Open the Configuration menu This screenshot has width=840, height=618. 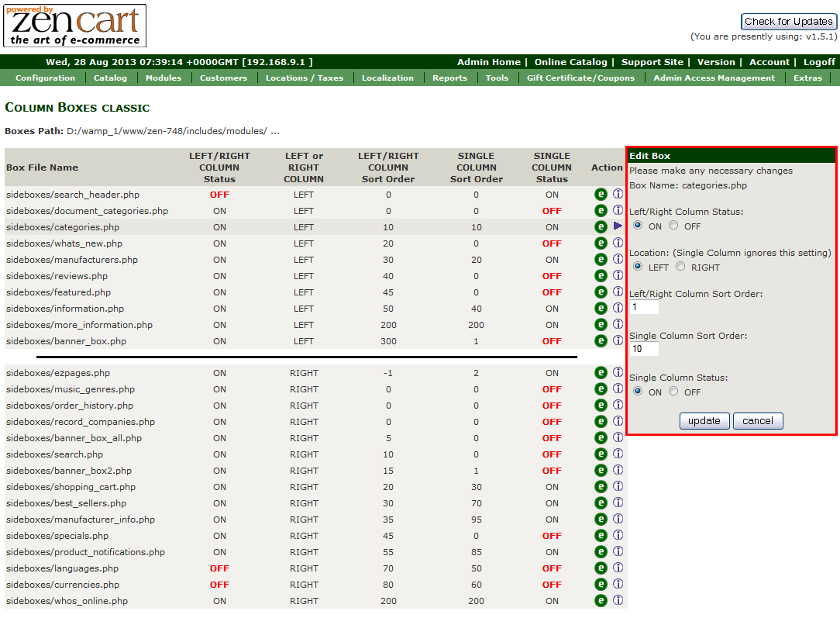pos(45,78)
